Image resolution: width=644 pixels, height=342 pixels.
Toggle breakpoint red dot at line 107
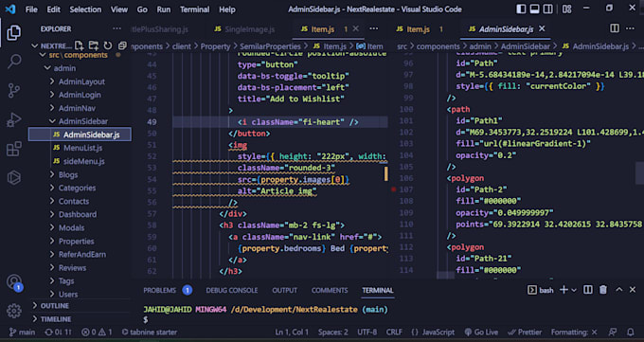(393, 189)
